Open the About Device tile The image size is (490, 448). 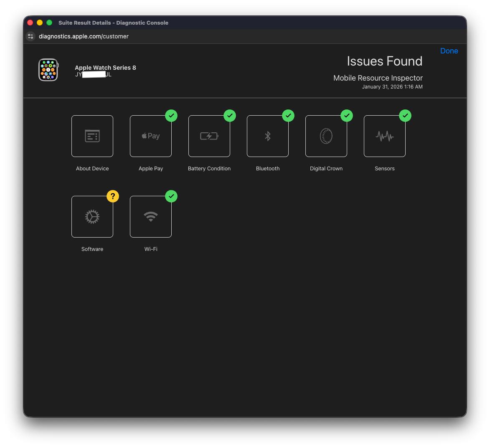tap(92, 136)
